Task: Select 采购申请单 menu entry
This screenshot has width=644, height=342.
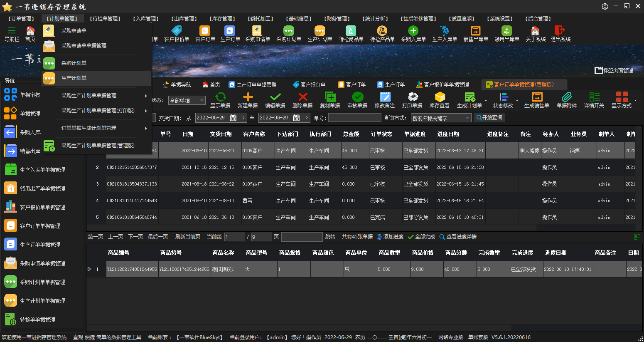Action: point(96,31)
